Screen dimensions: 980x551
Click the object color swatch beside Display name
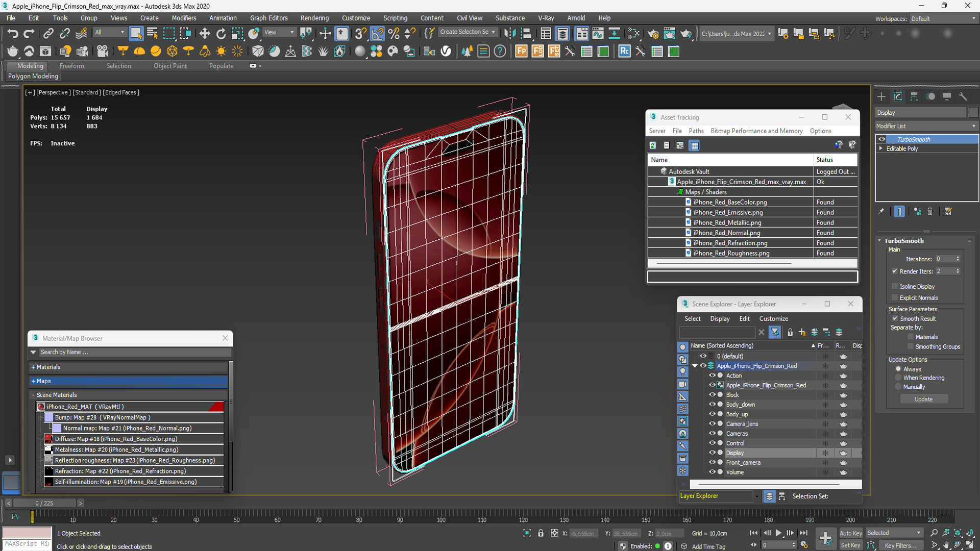(973, 113)
